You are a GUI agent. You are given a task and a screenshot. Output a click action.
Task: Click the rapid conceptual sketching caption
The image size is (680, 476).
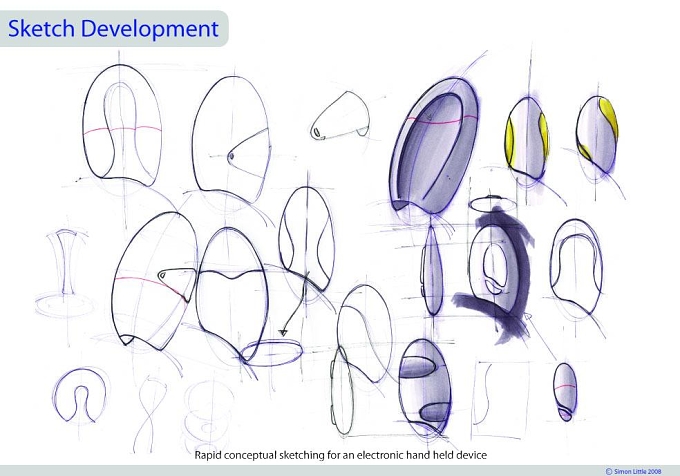(340, 455)
